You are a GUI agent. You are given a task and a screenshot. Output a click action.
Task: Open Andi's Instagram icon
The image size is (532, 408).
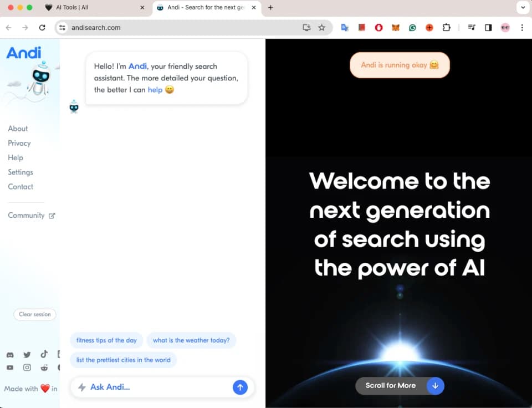click(27, 368)
